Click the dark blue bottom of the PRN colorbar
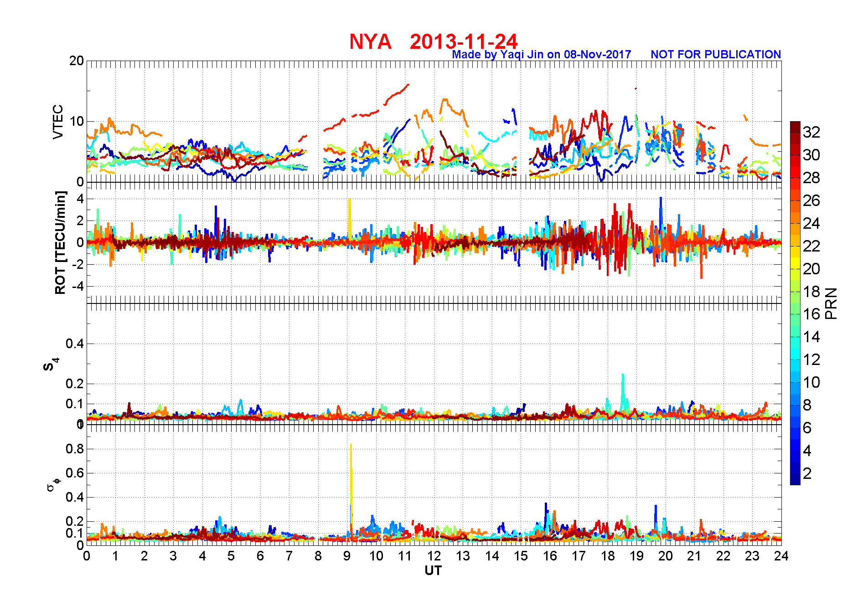The width and height of the screenshot is (868, 606). tap(795, 480)
